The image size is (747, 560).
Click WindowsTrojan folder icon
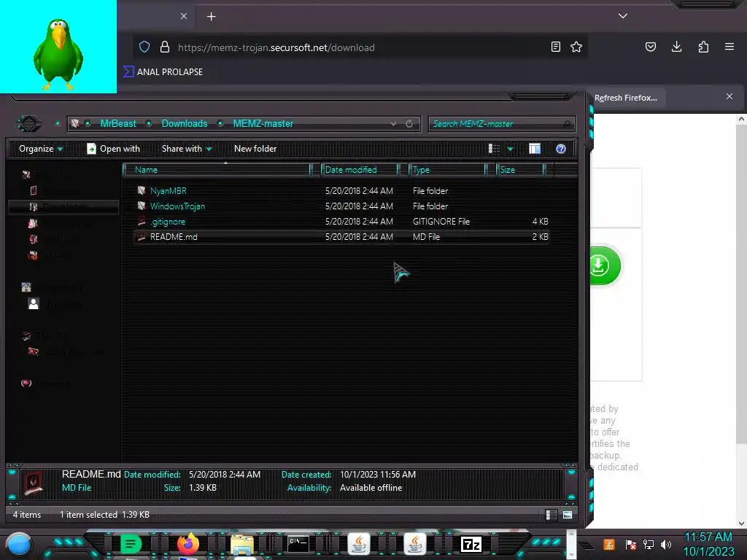(x=142, y=206)
